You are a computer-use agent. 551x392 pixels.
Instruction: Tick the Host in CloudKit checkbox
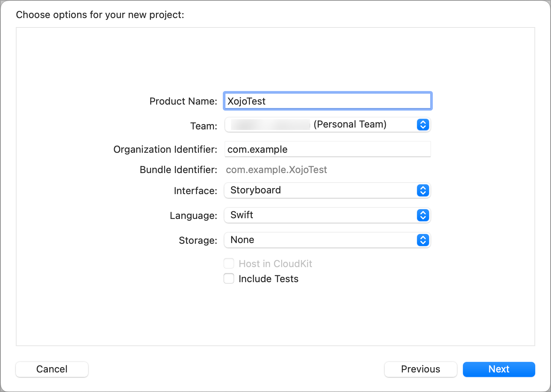point(229,264)
